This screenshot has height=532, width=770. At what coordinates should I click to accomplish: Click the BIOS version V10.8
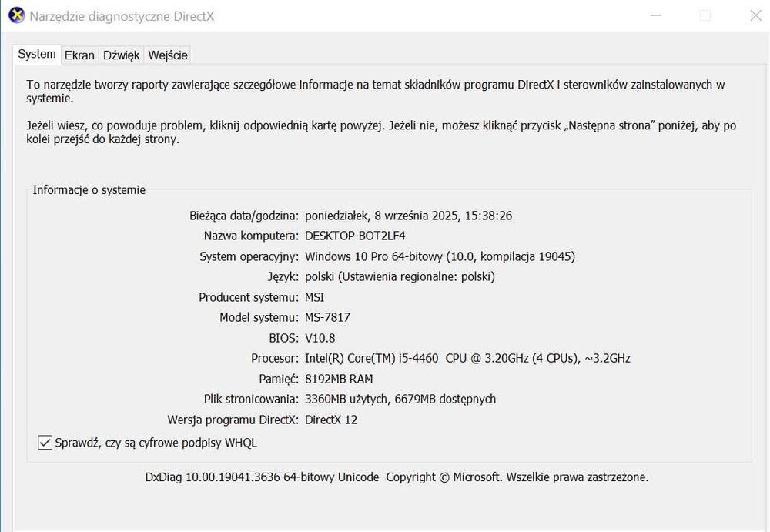320,338
